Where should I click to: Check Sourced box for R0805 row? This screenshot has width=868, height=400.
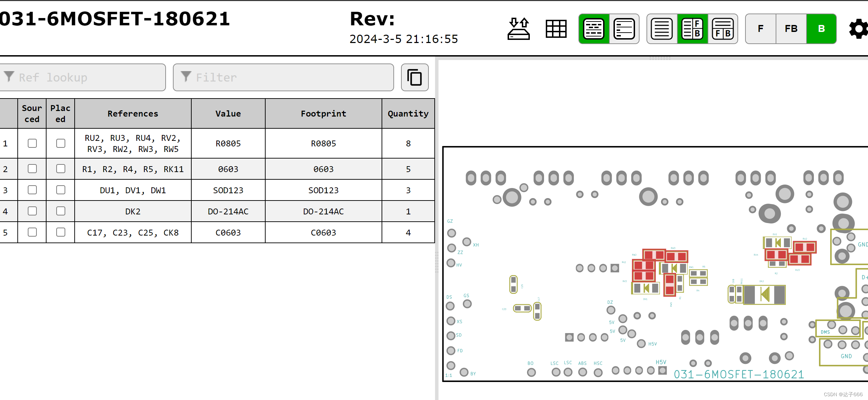(x=32, y=143)
